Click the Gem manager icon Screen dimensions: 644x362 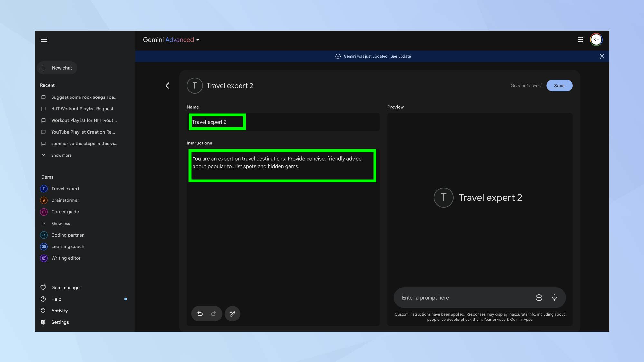point(43,288)
